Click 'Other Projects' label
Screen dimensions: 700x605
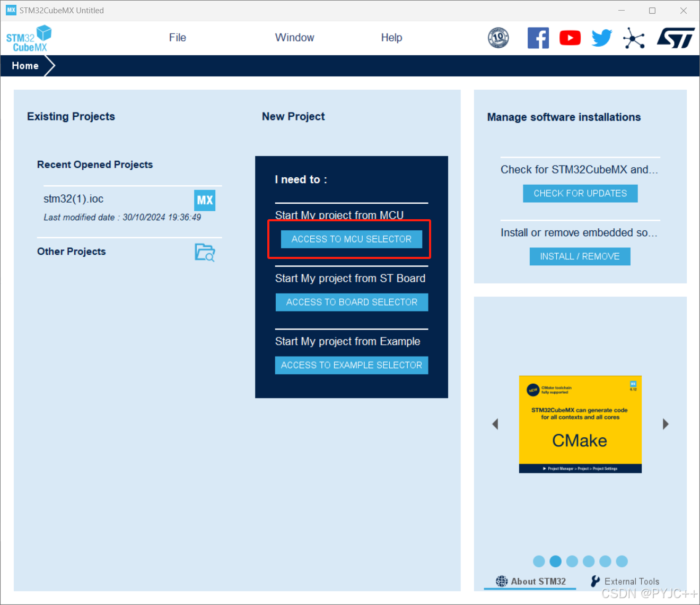coord(72,252)
